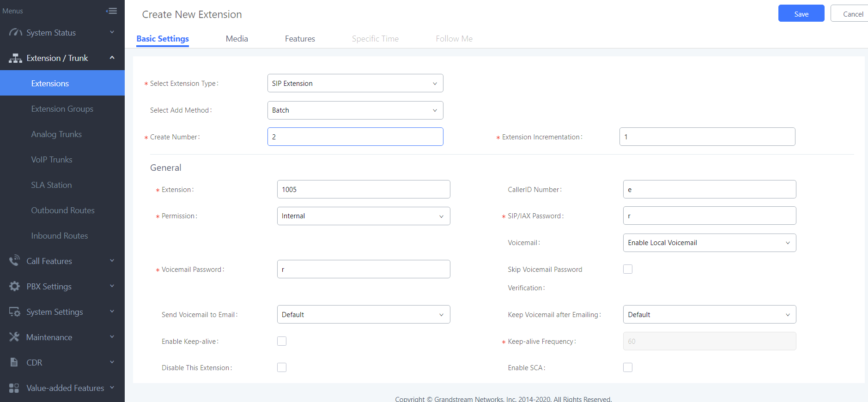Tick Skip Voicemail Password Verification checkbox
This screenshot has height=402, width=868.
pyautogui.click(x=627, y=269)
